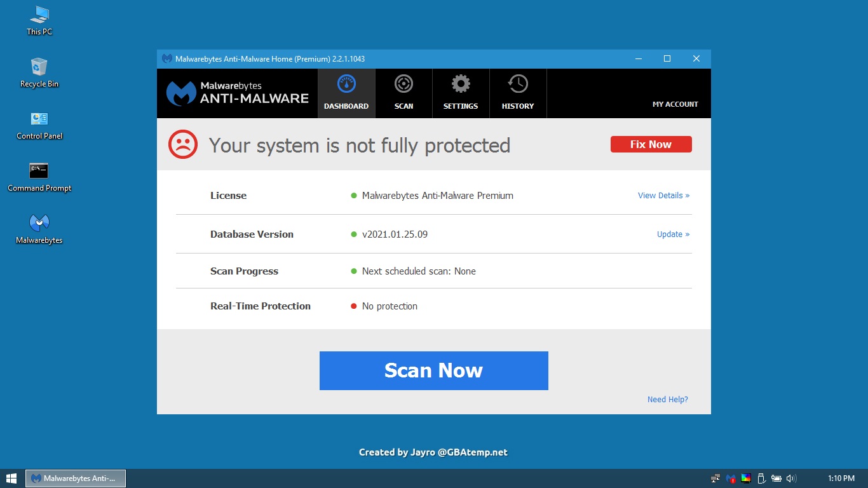Open the network tray icon
Screen dimensions: 868x488
tap(715, 478)
